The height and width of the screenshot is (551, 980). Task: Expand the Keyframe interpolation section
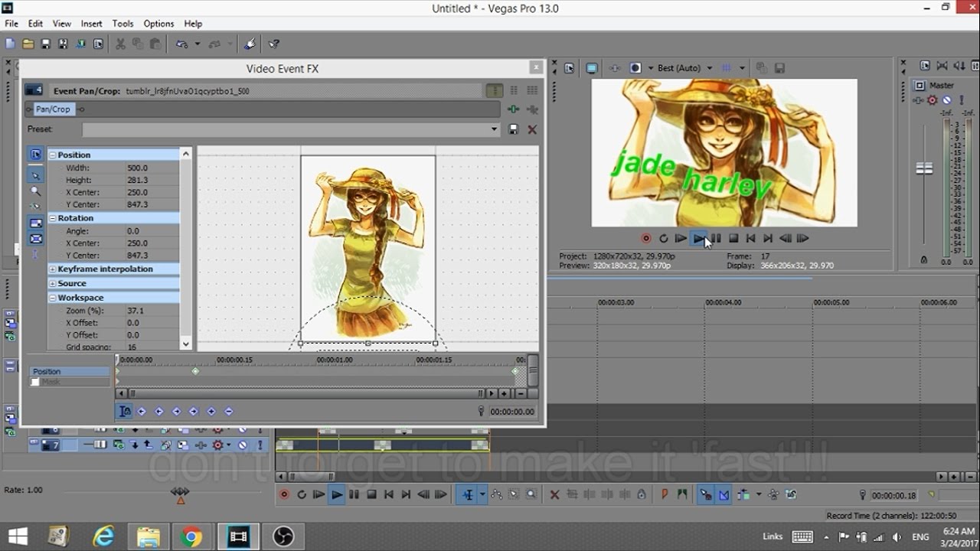click(x=53, y=269)
